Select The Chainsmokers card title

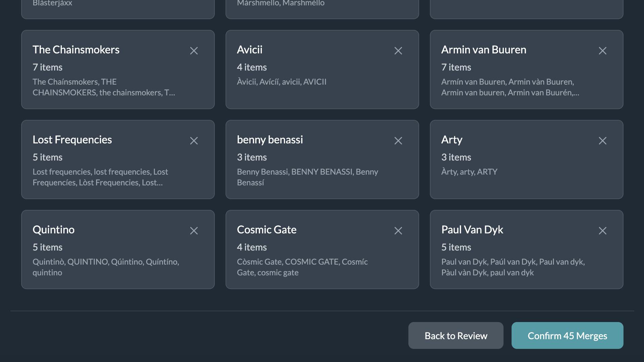pos(76,50)
